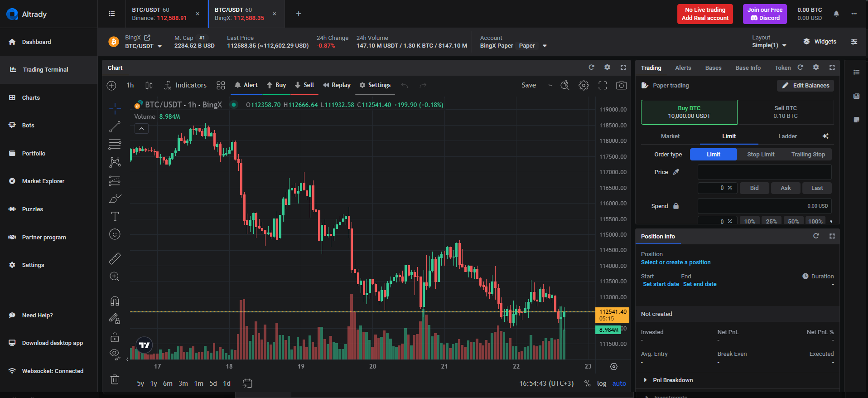The width and height of the screenshot is (868, 398).
Task: Select the pattern drawing tool
Action: point(115,162)
